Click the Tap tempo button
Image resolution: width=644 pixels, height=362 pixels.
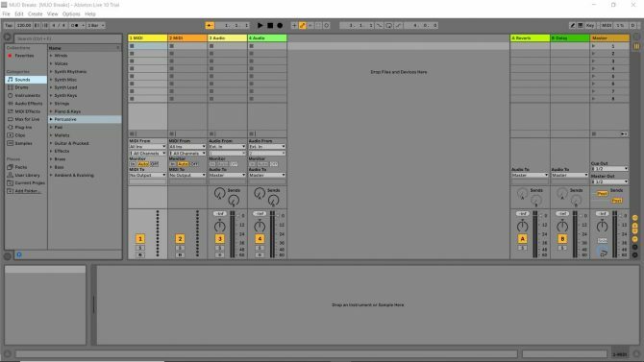9,26
